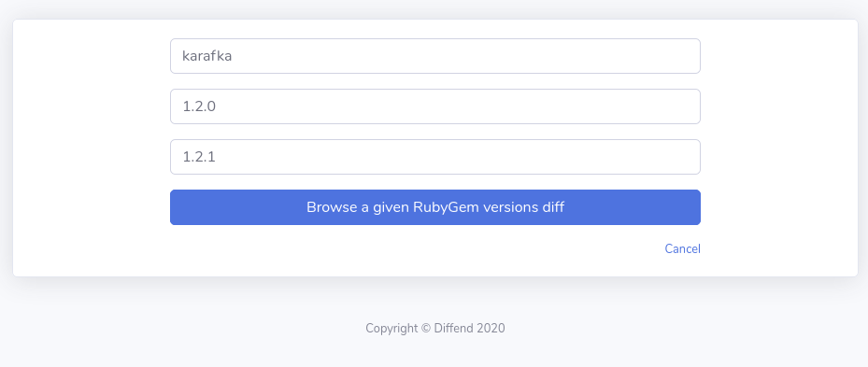Viewport: 868px width, 367px height.
Task: Submit the form with the blue diff button
Action: tap(435, 207)
